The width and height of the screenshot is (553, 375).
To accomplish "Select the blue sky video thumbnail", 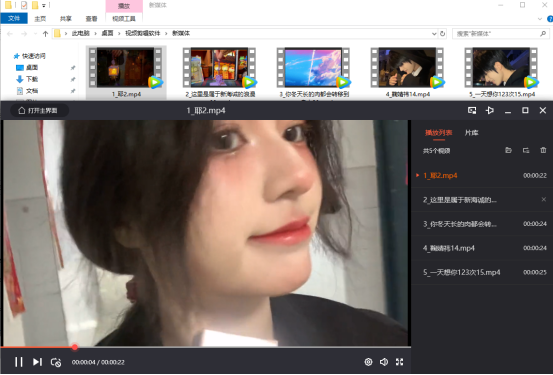I will coord(314,68).
